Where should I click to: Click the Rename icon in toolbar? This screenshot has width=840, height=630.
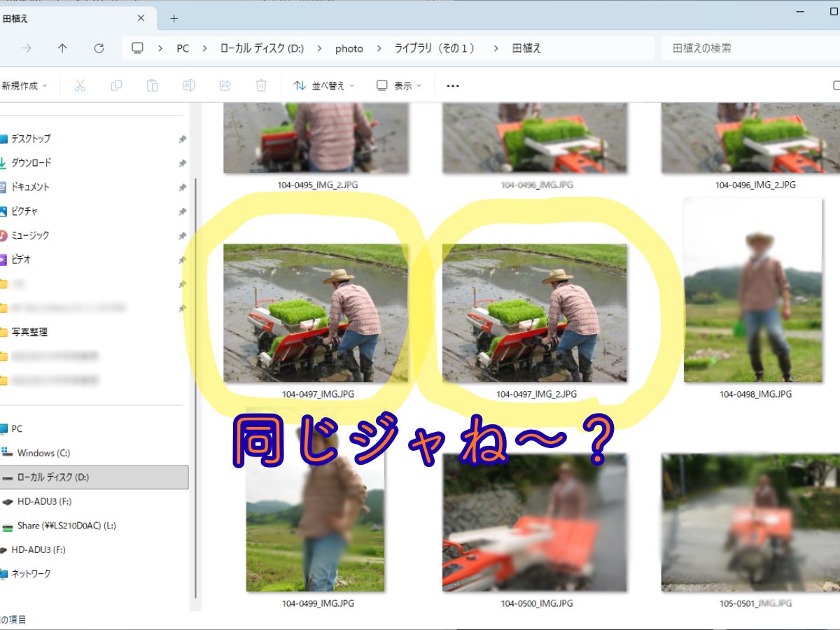(188, 85)
